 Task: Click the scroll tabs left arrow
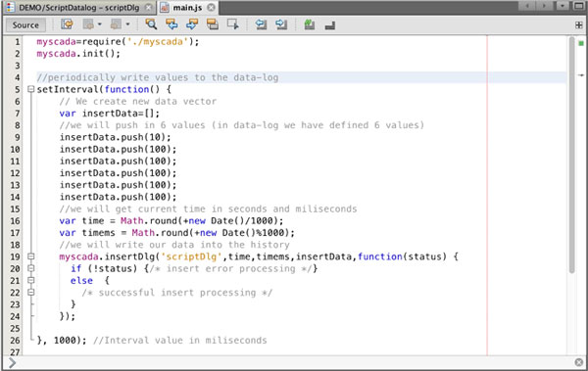pos(527,6)
